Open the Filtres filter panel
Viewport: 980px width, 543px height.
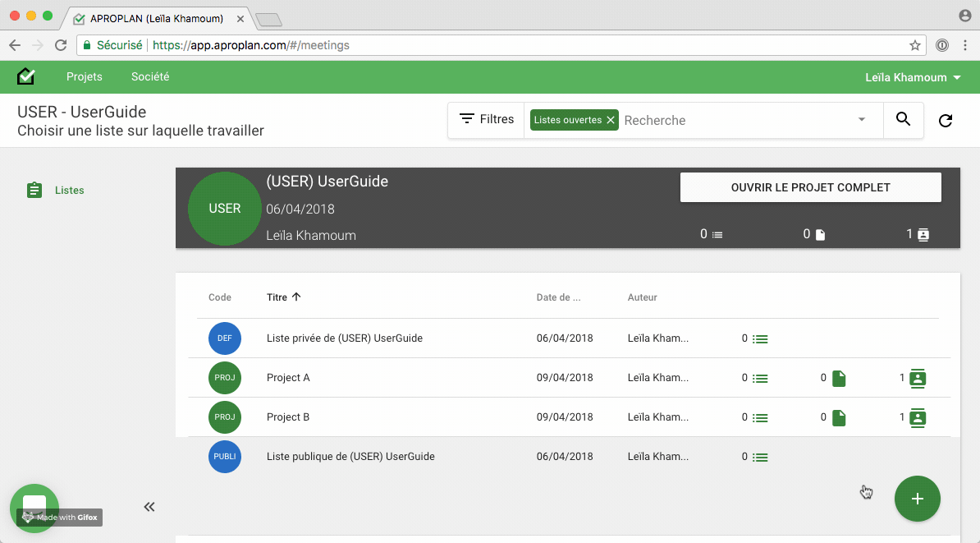[x=486, y=119]
